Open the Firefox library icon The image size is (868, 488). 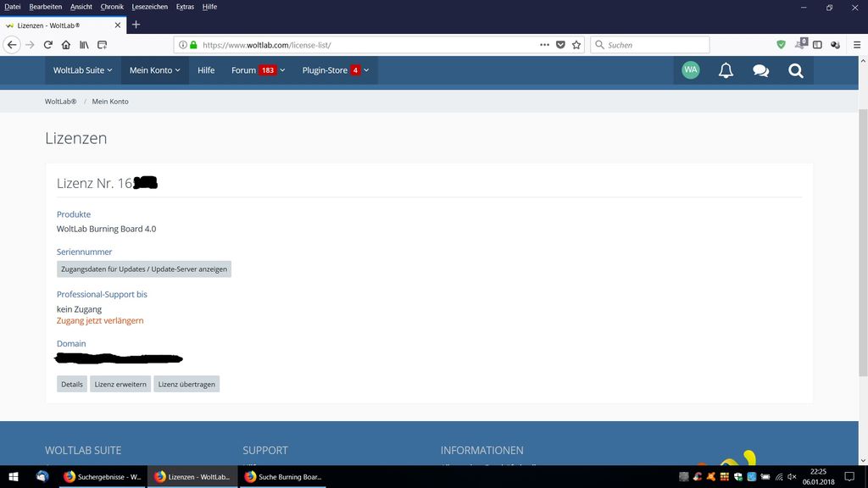point(85,45)
